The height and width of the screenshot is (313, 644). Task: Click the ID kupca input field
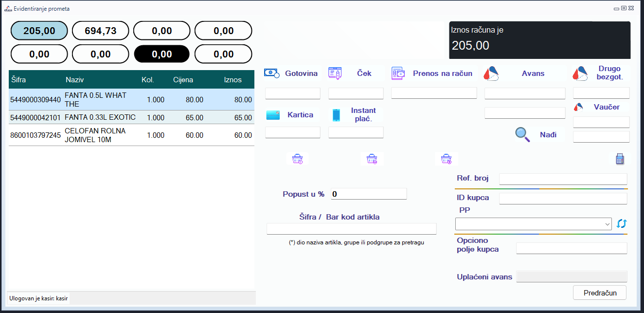click(x=563, y=199)
